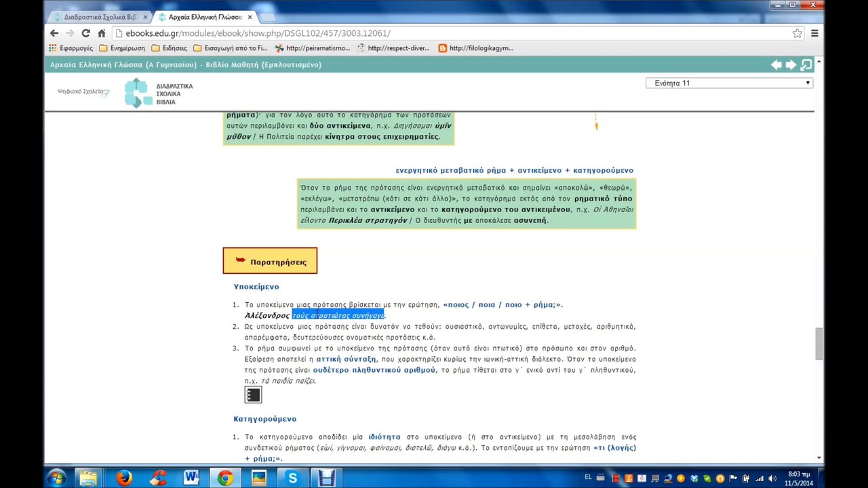Open the ebook full-screen view icon

[x=806, y=64]
